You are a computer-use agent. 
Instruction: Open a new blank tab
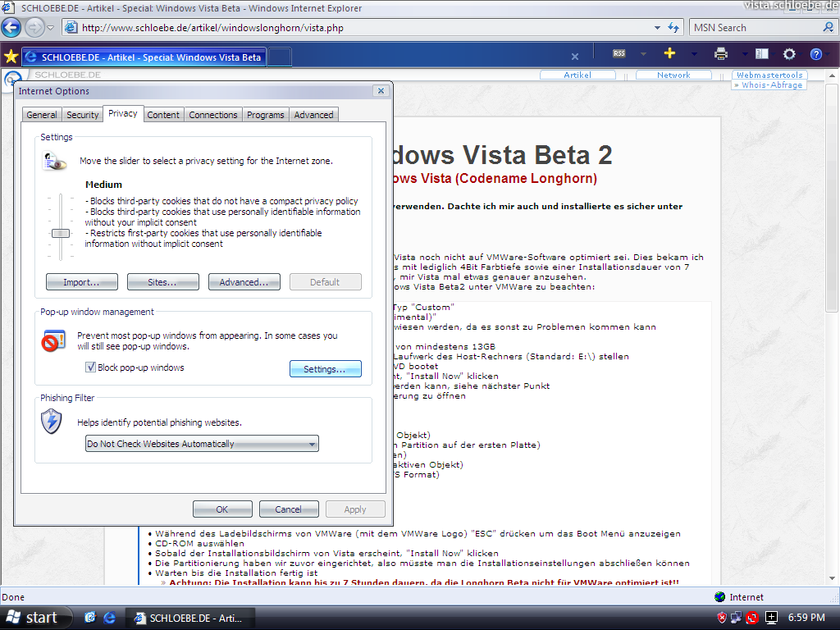click(279, 57)
